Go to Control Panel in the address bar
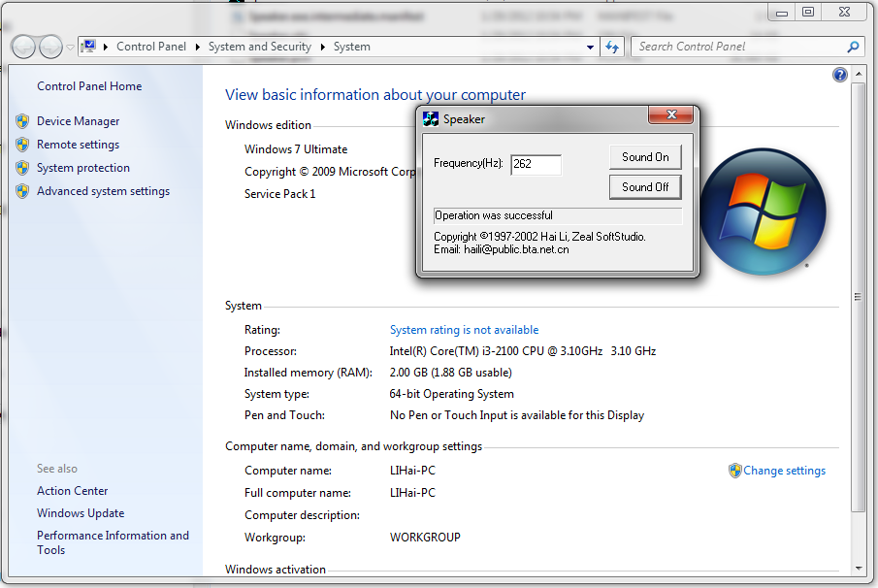This screenshot has height=588, width=878. pos(151,47)
